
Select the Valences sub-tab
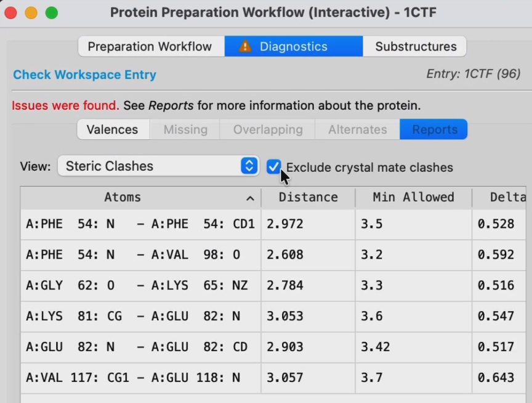point(113,129)
